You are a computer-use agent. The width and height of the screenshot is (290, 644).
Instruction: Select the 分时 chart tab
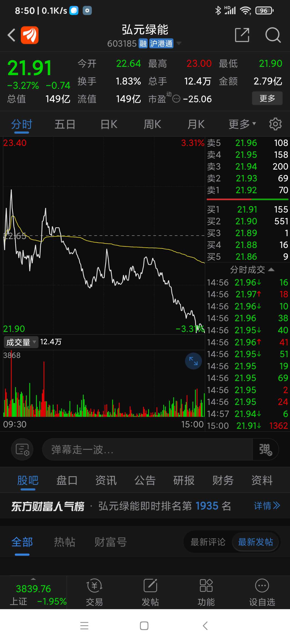point(22,124)
